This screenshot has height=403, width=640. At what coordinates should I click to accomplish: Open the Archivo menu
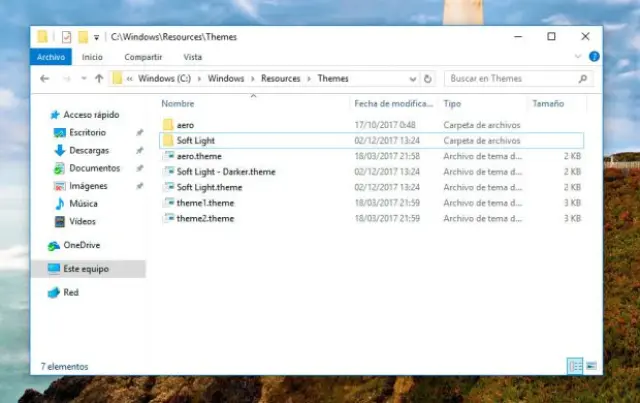click(50, 57)
